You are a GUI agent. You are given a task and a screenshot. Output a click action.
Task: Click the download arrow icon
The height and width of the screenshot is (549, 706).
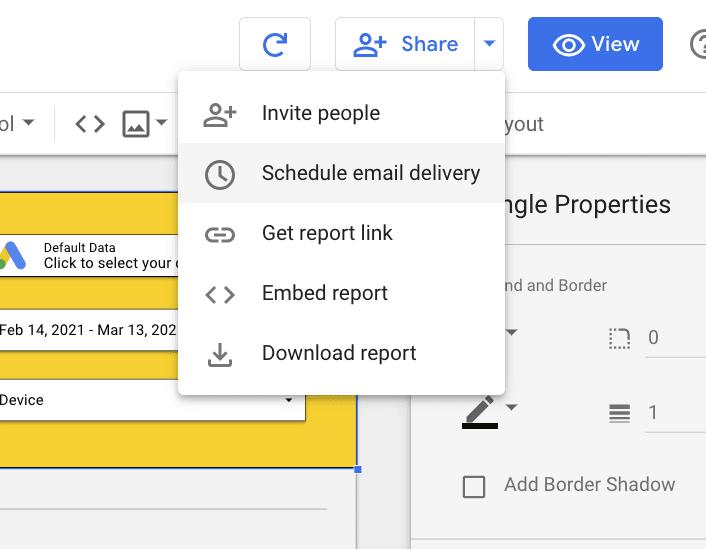(220, 355)
